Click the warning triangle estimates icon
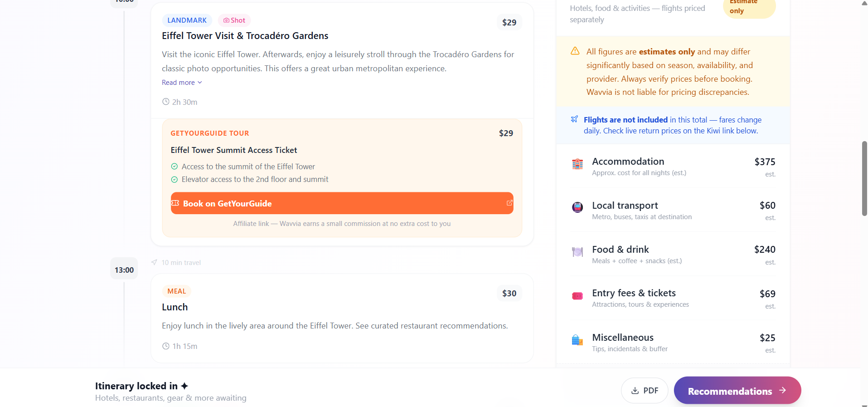The width and height of the screenshot is (868, 407). pyautogui.click(x=575, y=51)
